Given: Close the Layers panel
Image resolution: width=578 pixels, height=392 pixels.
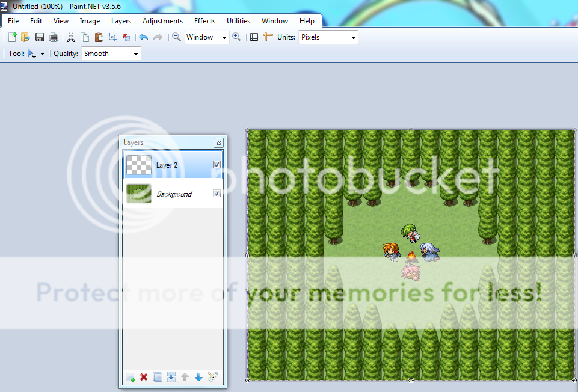Looking at the screenshot, I should (x=218, y=142).
